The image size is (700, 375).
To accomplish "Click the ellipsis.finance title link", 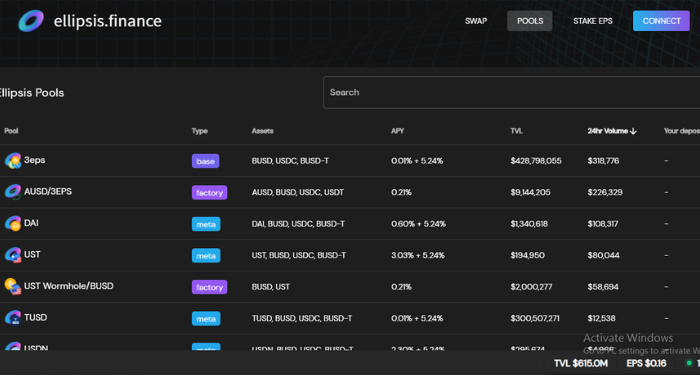I will (108, 21).
